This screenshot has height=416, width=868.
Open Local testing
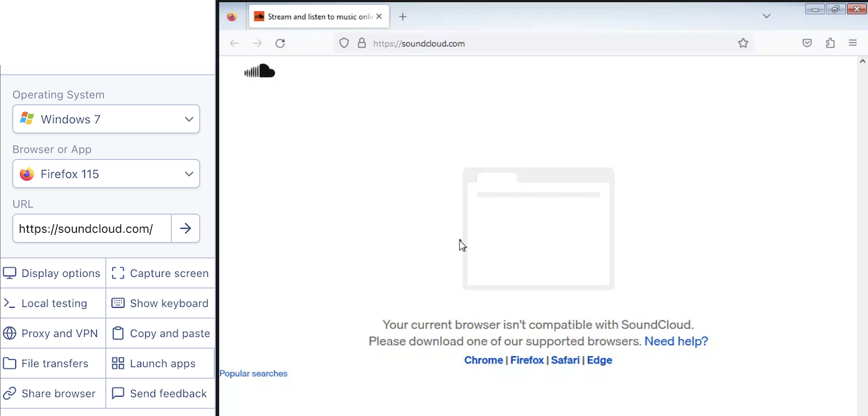tap(53, 303)
